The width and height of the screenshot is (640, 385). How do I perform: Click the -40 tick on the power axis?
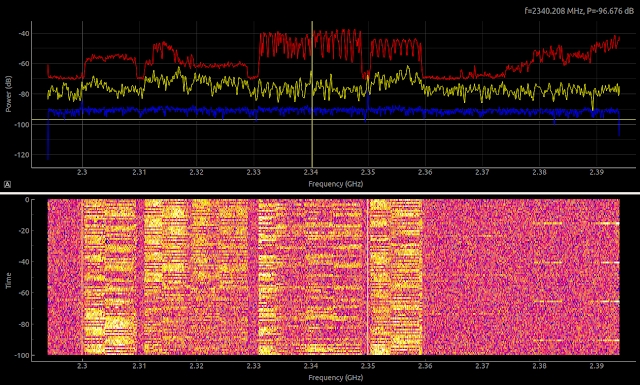24,33
